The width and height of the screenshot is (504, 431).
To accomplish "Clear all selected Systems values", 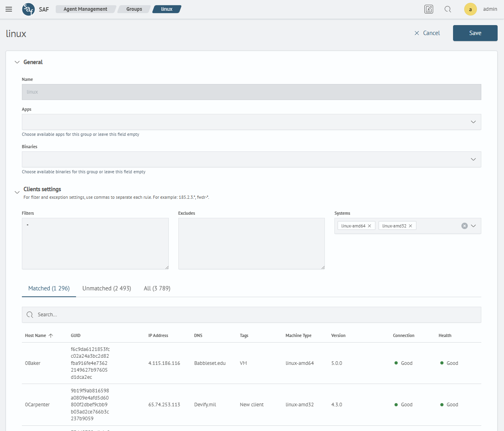I will (x=464, y=226).
